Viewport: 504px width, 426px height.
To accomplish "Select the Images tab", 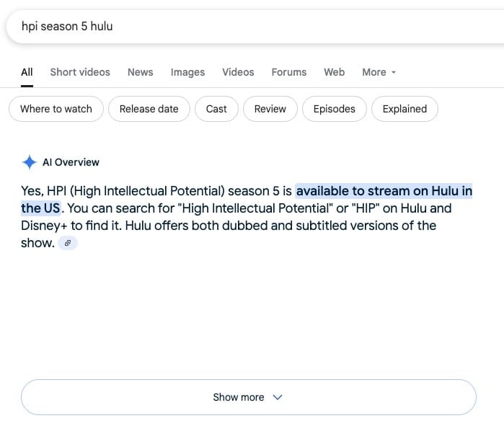I will [x=187, y=72].
